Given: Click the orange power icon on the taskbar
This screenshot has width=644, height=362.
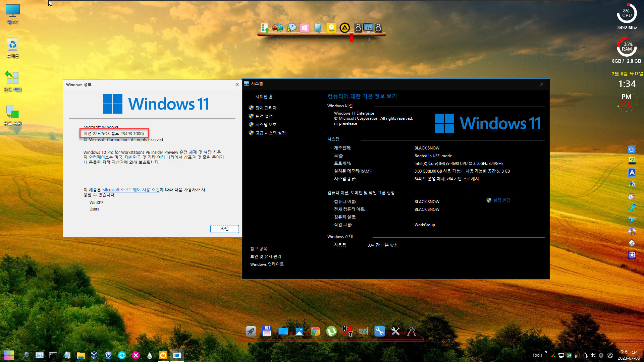Looking at the screenshot, I should pos(163,355).
